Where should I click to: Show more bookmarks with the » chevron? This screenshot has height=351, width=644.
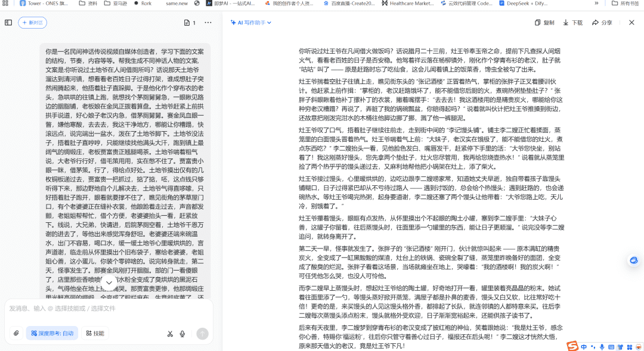click(x=596, y=4)
